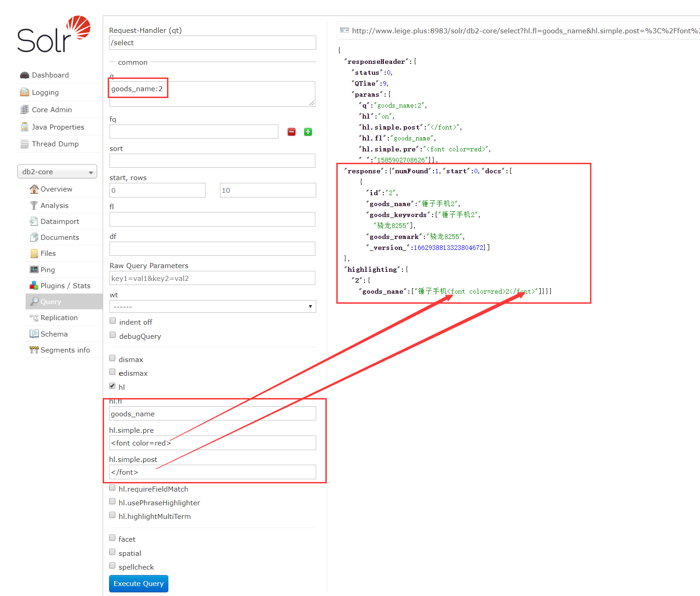
Task: Click the Segments info icon
Action: pyautogui.click(x=34, y=350)
